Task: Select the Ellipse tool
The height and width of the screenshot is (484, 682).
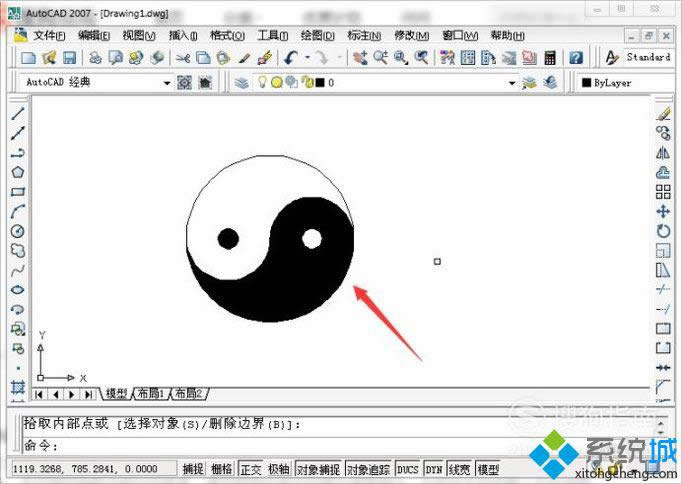Action: pyautogui.click(x=17, y=290)
